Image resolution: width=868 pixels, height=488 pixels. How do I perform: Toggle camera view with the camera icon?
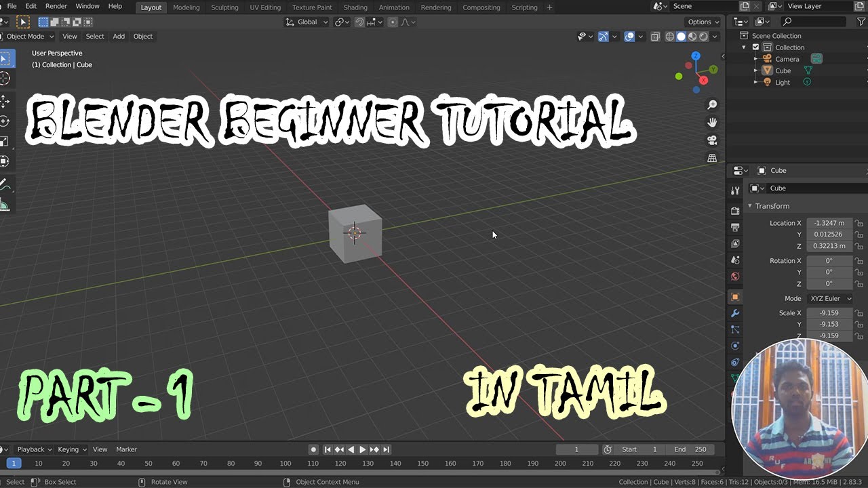[712, 140]
